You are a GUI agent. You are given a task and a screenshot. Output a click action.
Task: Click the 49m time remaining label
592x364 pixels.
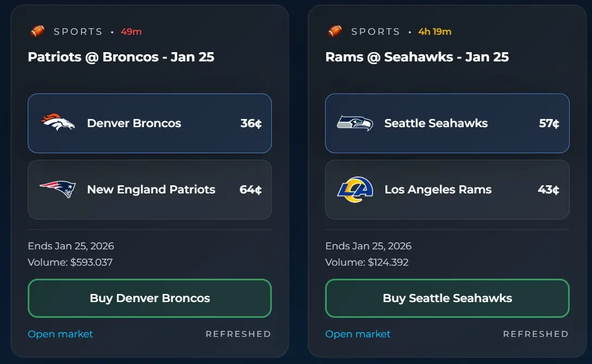pyautogui.click(x=131, y=32)
